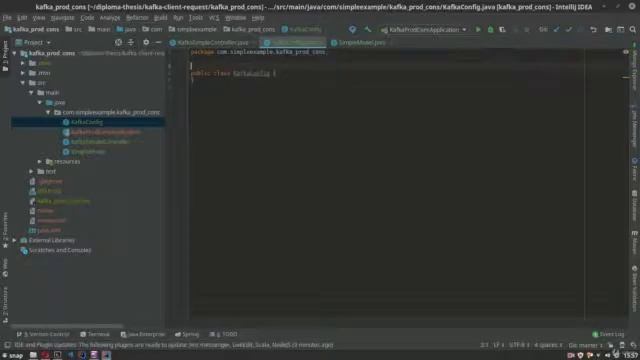Screen dimensions: 640x360
Task: Build project using hammer icon
Action: 368,29
